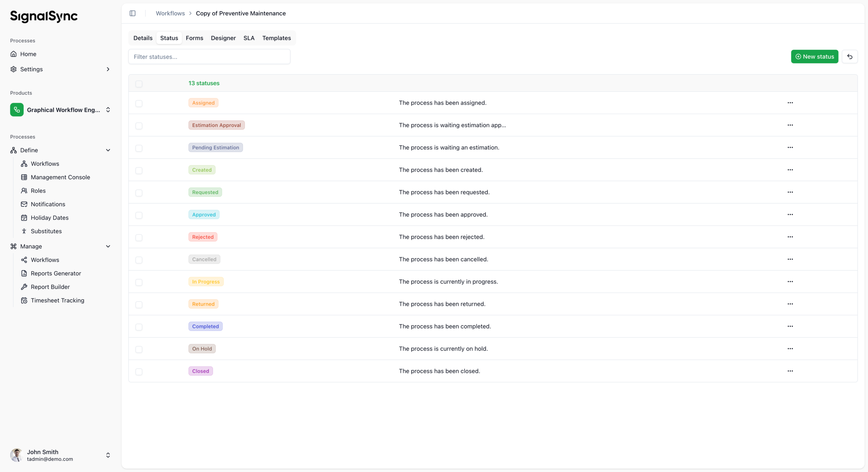Collapse the Define section

[108, 150]
